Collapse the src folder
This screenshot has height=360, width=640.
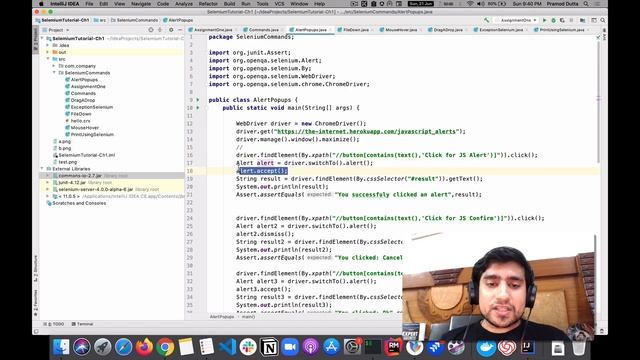tap(48, 59)
